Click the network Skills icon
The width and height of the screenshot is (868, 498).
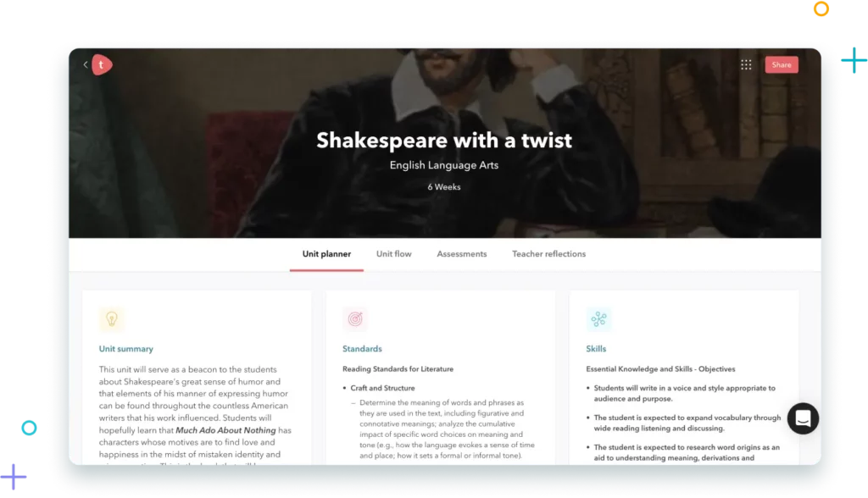coord(598,319)
